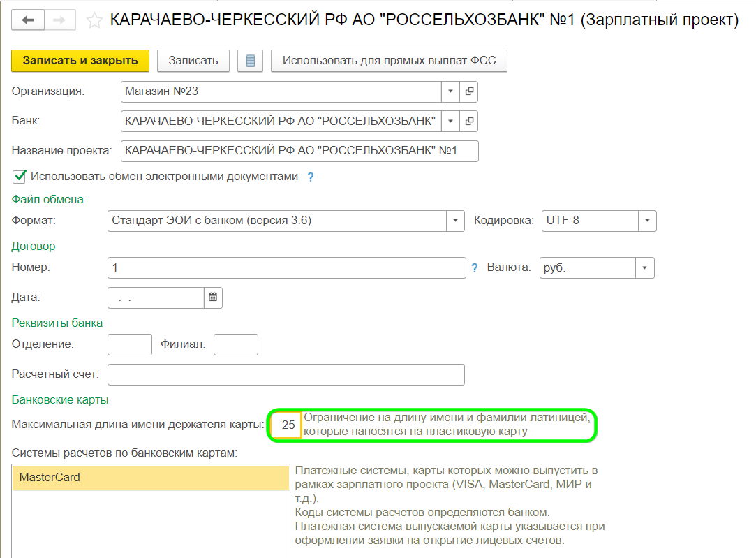756x558 pixels.
Task: Open the Кодировка dropdown
Action: pyautogui.click(x=647, y=221)
